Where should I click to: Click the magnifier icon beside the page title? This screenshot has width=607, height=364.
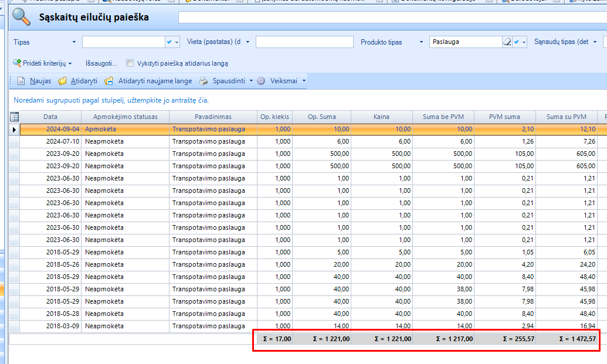21,17
